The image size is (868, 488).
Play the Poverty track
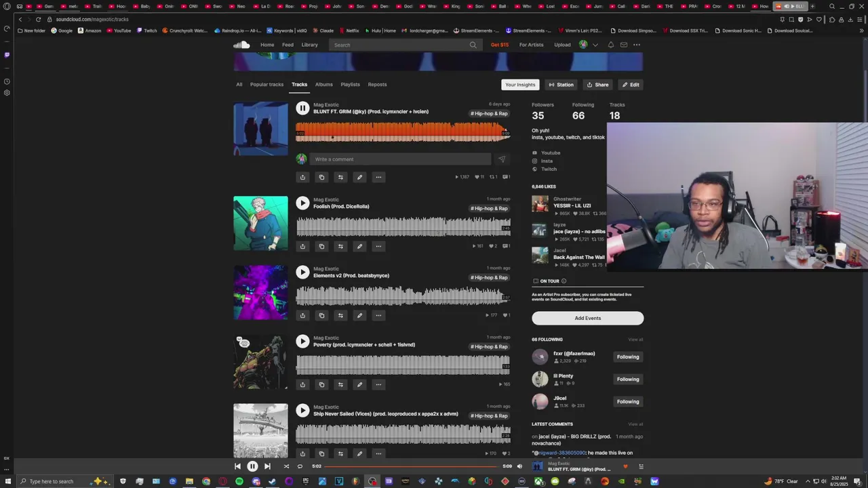(302, 341)
